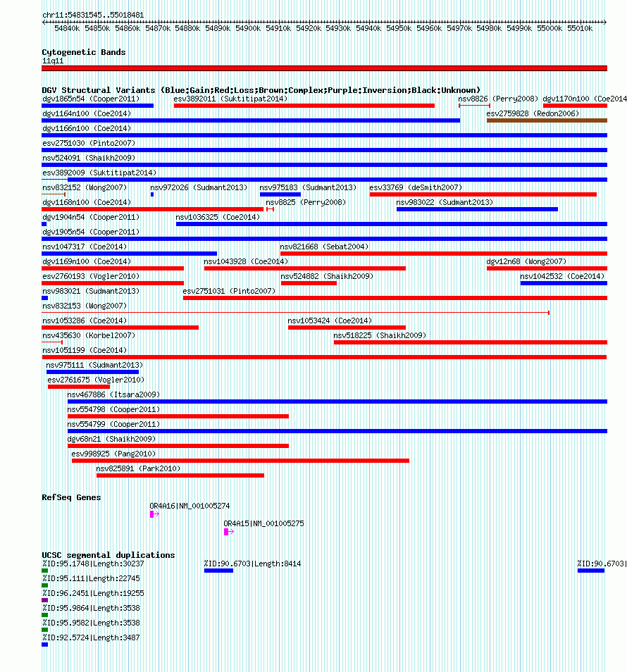Click the nsv435630 (Korbel2007) label

(89, 335)
